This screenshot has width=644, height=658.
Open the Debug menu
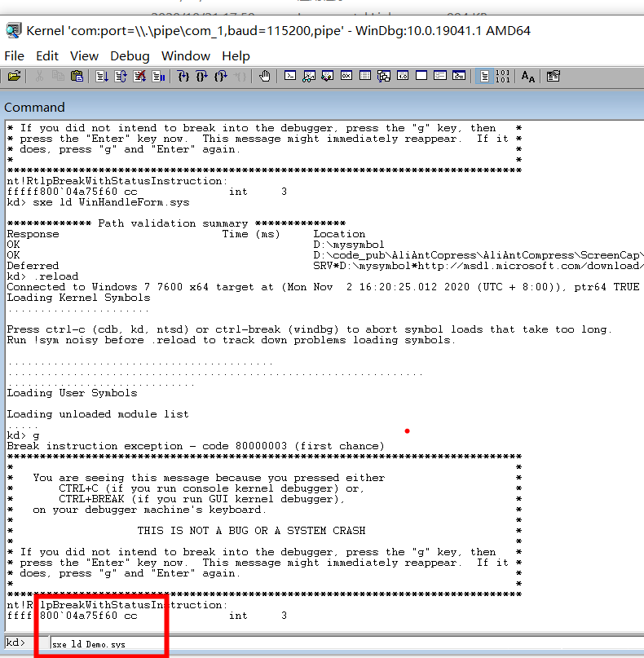[130, 55]
